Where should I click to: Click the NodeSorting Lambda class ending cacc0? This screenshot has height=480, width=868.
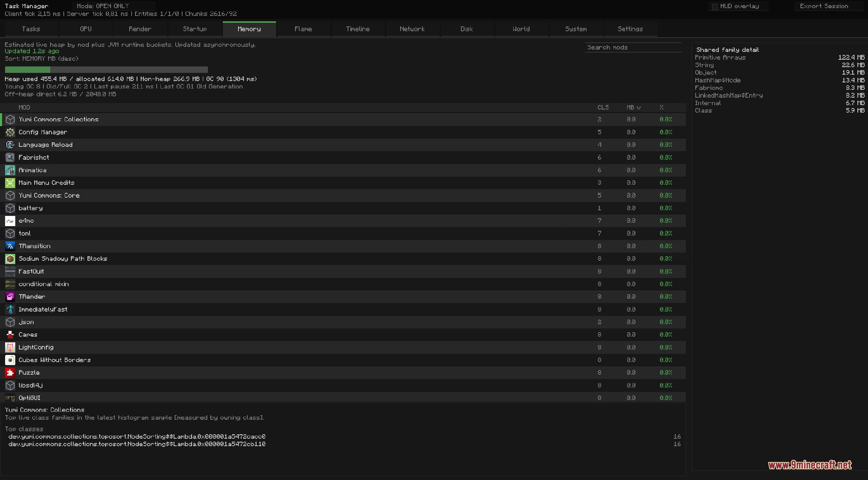pos(137,437)
